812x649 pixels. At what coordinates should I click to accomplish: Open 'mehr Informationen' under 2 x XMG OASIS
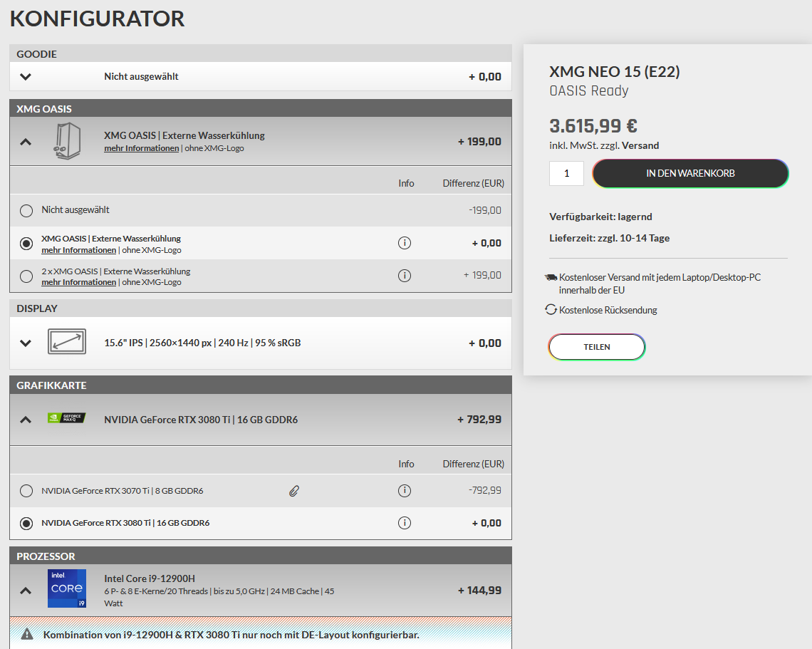[x=79, y=282]
